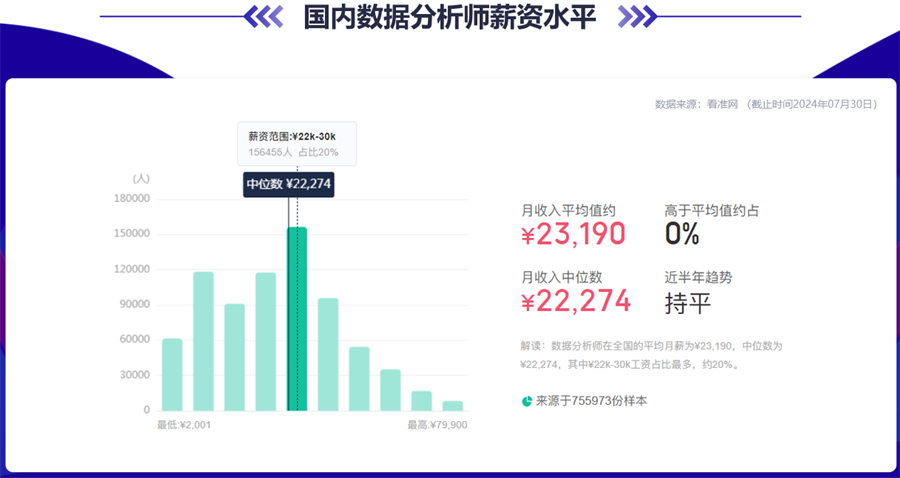Click the 薪资范围 ¥22k-30k tooltip box
This screenshot has height=478, width=900.
pyautogui.click(x=295, y=143)
